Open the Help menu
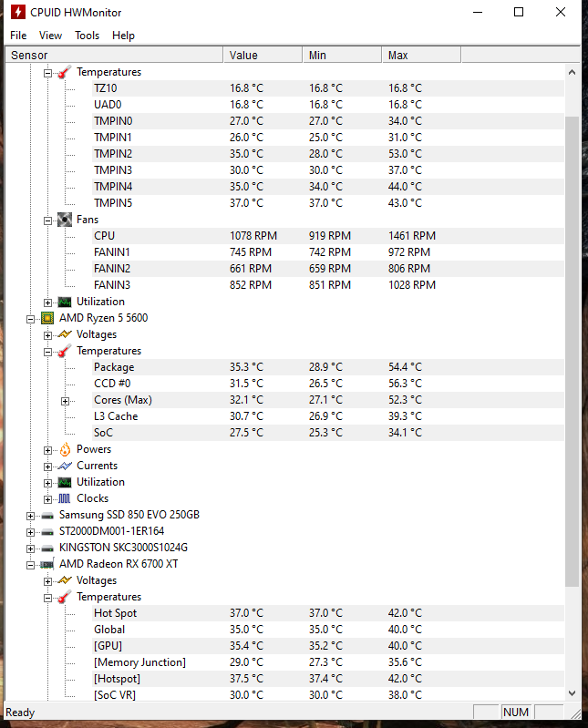The height and width of the screenshot is (728, 588). tap(123, 36)
